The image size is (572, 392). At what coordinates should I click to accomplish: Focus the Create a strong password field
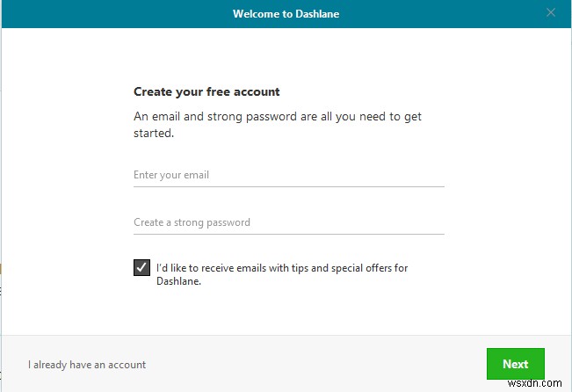click(288, 222)
